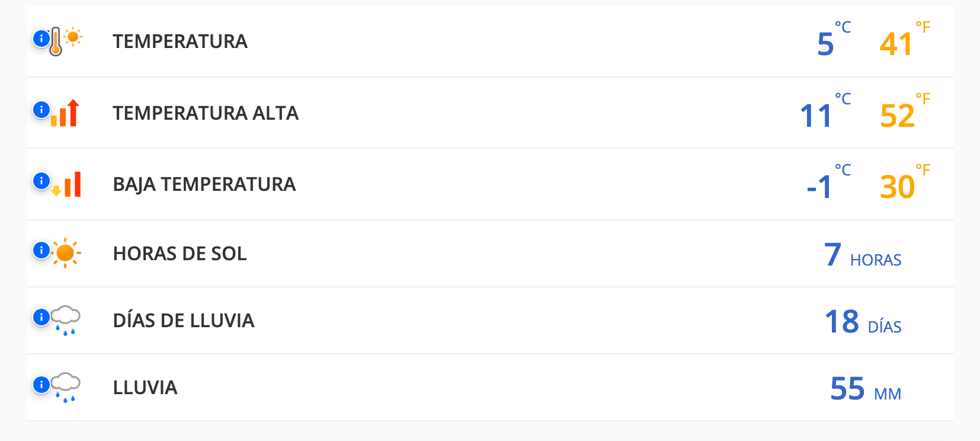Click the BAJA TEMPERATURA row label
Viewport: 980px width, 441px height.
204,184
